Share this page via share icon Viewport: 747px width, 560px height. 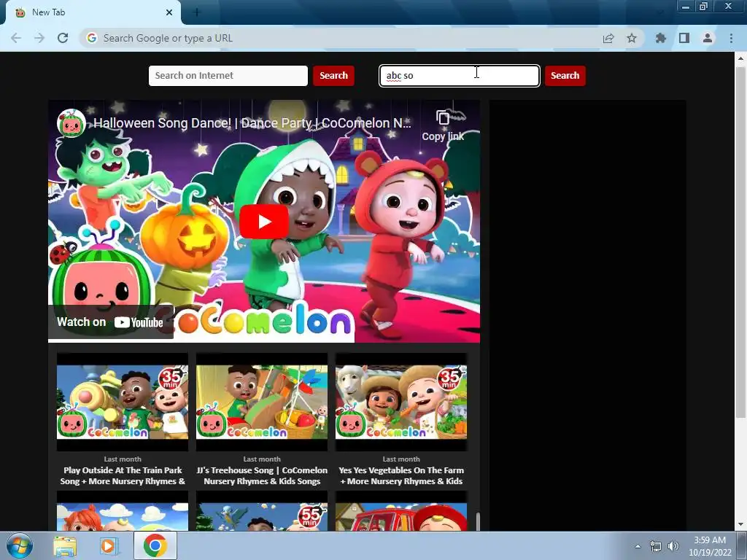[x=608, y=38]
